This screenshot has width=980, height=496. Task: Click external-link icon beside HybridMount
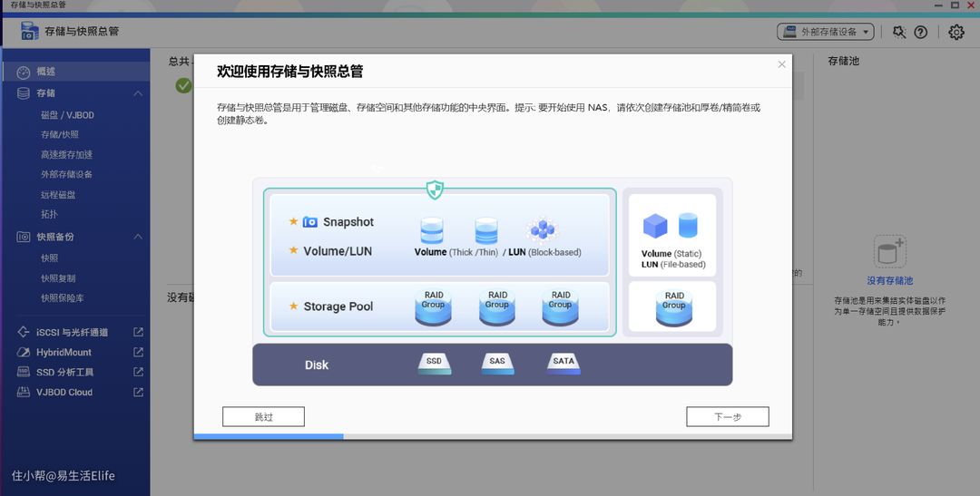[138, 353]
